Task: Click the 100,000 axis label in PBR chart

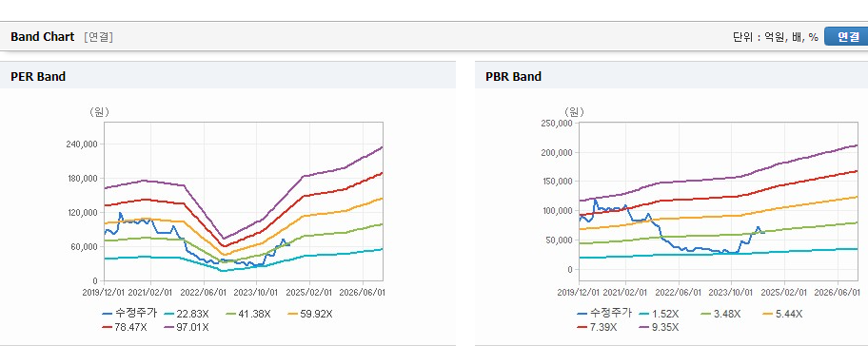Action: (557, 211)
